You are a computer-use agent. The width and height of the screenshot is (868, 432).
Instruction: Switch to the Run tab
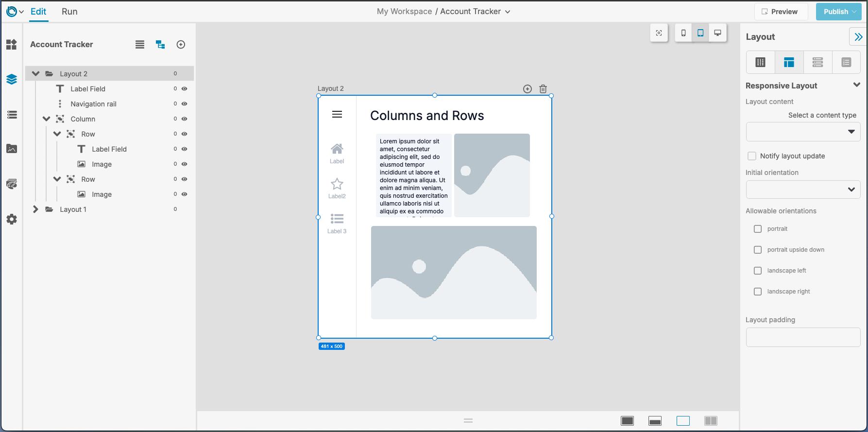(x=69, y=12)
